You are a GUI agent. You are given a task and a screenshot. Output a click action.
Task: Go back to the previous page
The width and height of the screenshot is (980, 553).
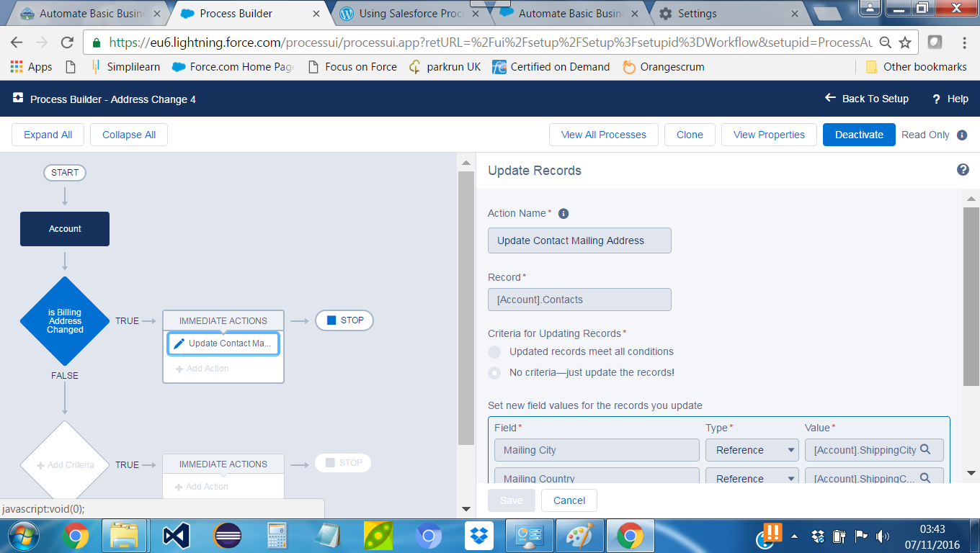[17, 42]
